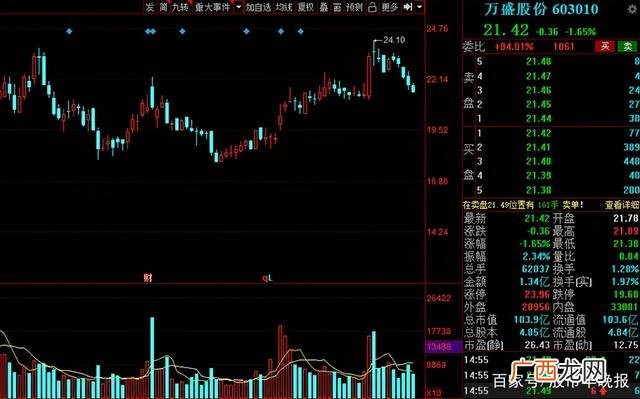
Task: Click the 外盘 value 28956
Action: 536,307
